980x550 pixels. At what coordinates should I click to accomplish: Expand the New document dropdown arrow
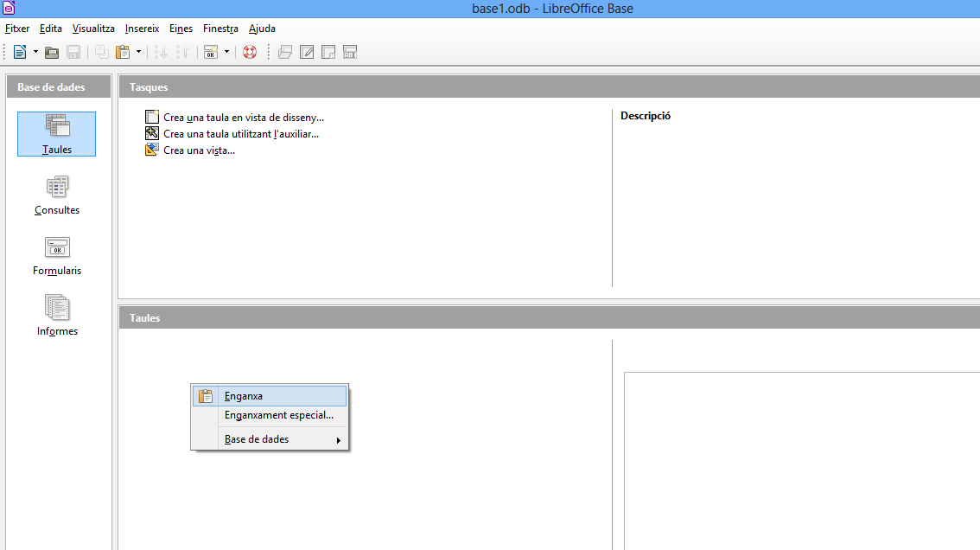(x=35, y=52)
